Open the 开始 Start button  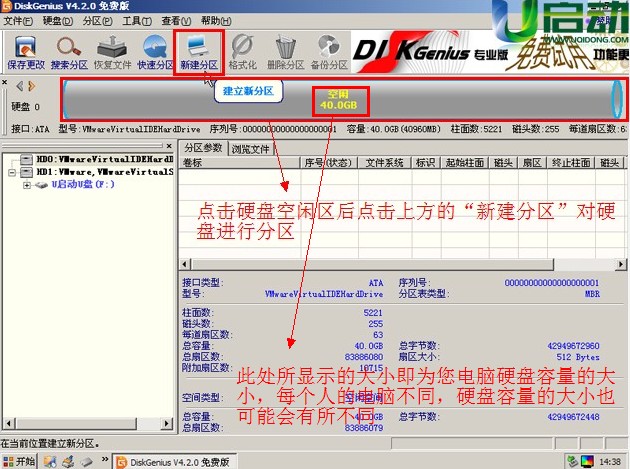click(x=19, y=461)
